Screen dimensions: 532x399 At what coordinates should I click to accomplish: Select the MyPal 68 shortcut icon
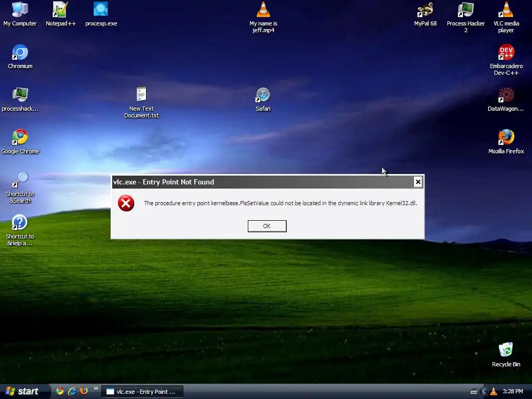point(425,14)
